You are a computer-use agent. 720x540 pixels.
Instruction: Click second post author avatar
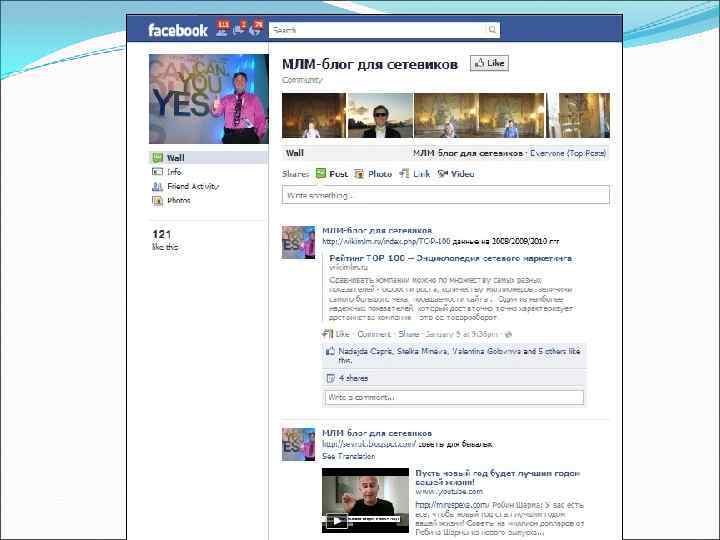pyautogui.click(x=298, y=444)
